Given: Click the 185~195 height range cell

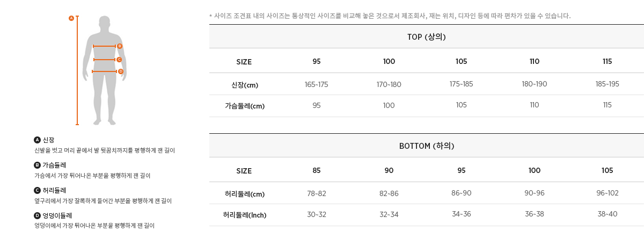Looking at the screenshot, I should coord(607,84).
